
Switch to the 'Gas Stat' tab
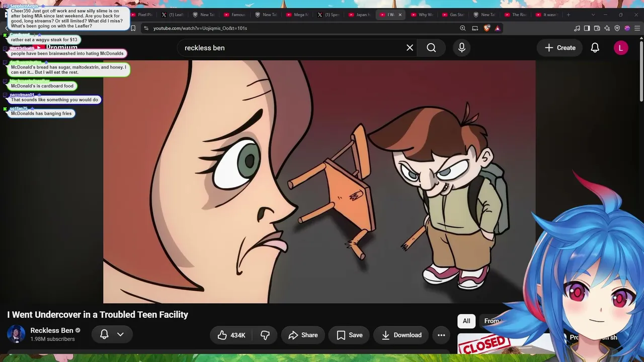pyautogui.click(x=453, y=15)
